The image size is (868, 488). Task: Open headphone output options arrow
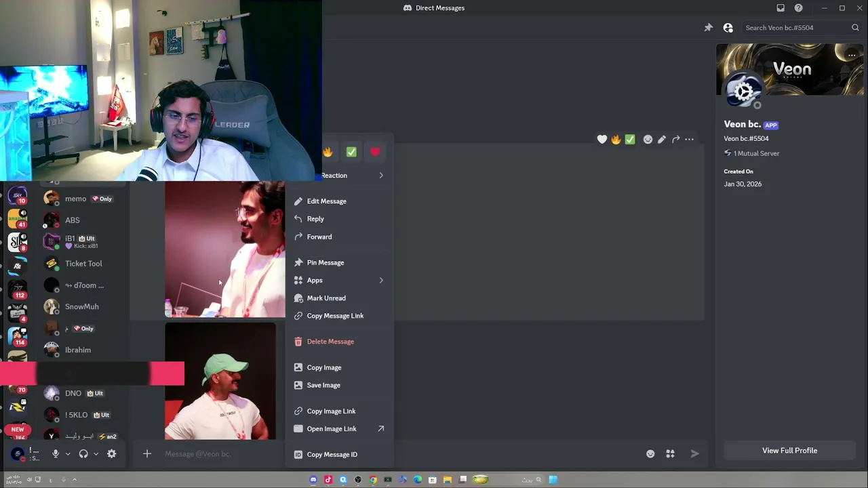[x=96, y=454]
